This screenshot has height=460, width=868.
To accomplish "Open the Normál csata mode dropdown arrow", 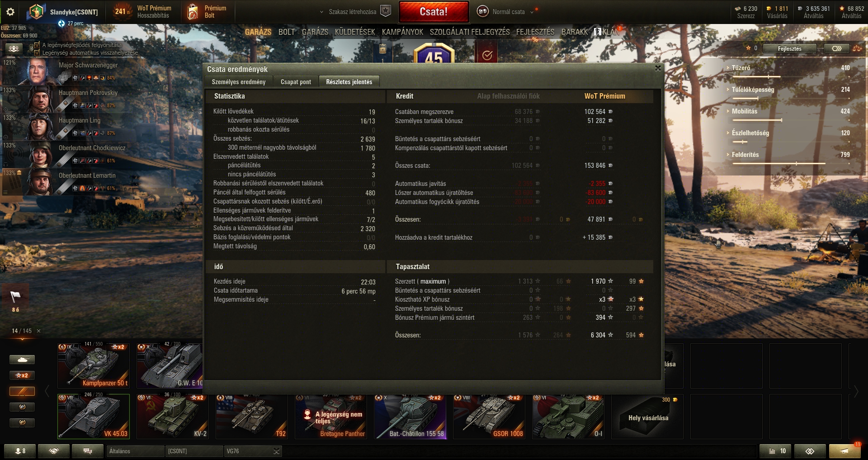I will point(532,12).
